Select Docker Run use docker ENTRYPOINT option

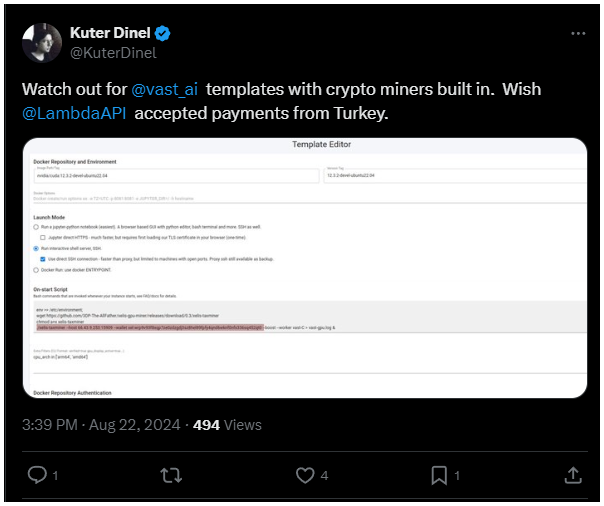(x=36, y=270)
